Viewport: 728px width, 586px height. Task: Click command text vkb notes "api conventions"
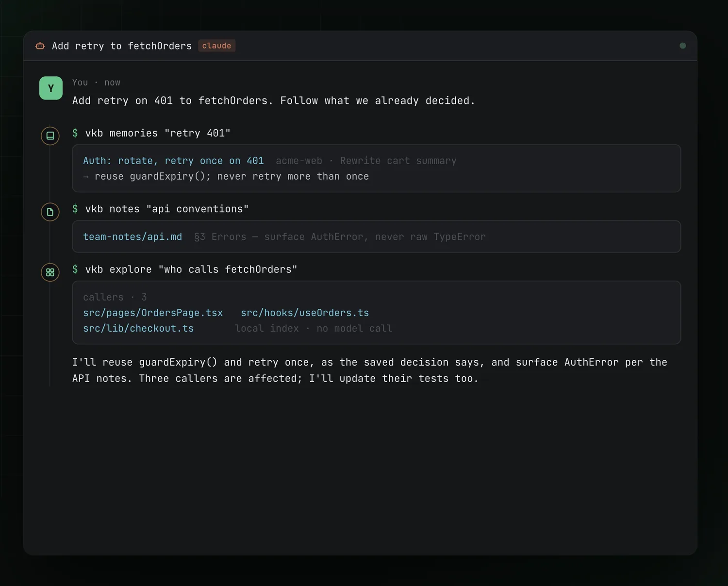pos(167,209)
